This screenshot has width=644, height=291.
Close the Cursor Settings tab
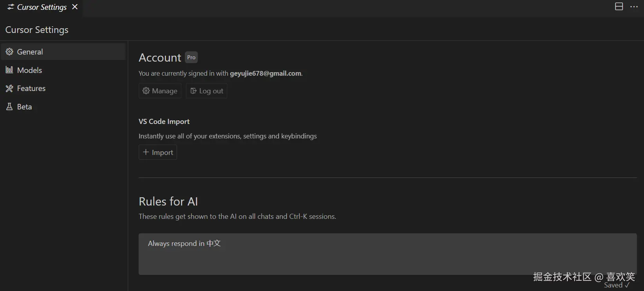75,7
